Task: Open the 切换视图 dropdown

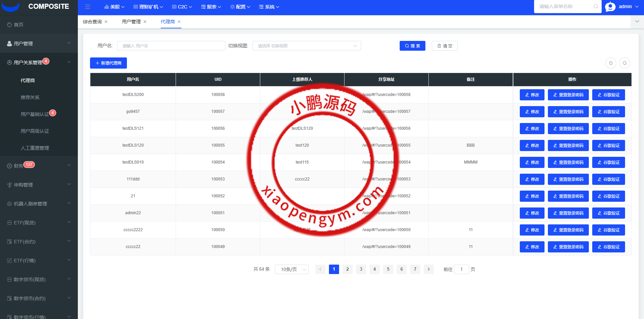Action: coord(306,46)
